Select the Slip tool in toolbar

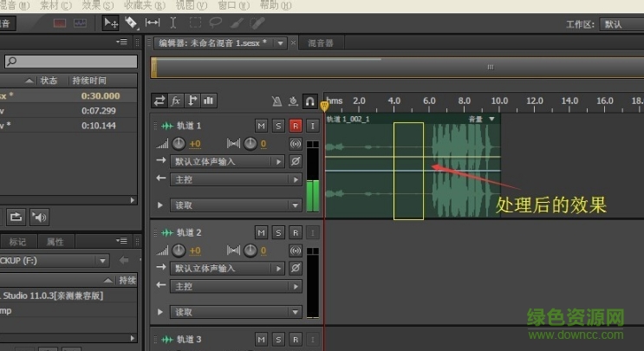coord(153,23)
